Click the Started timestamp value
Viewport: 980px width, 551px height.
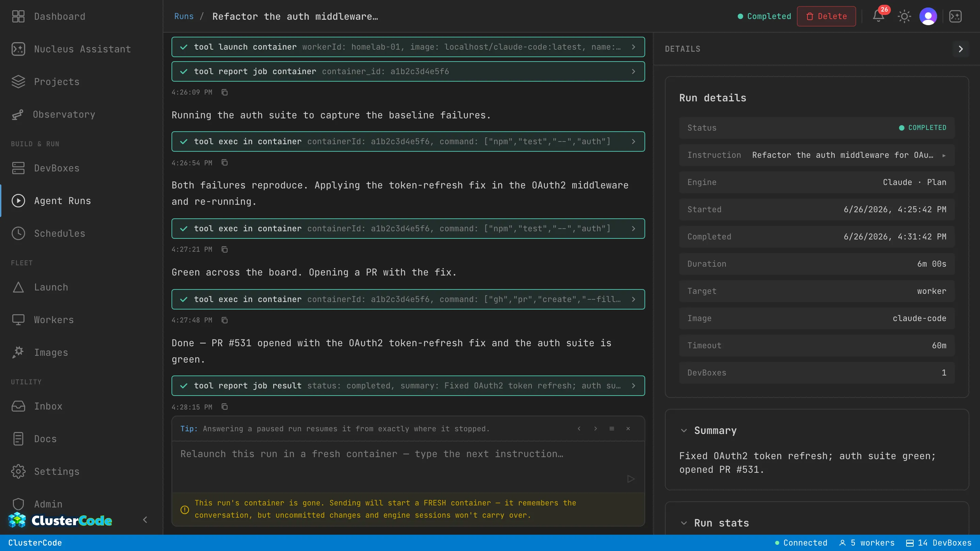coord(895,210)
